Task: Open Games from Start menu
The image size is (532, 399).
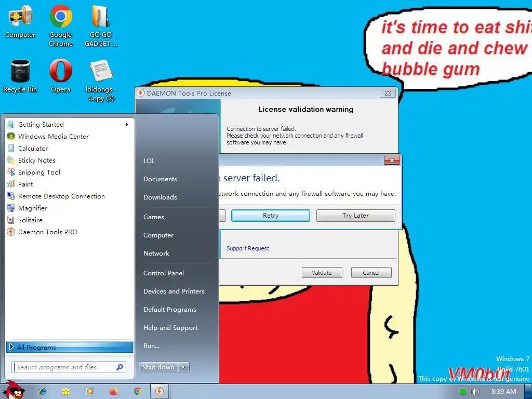Action: tap(154, 217)
